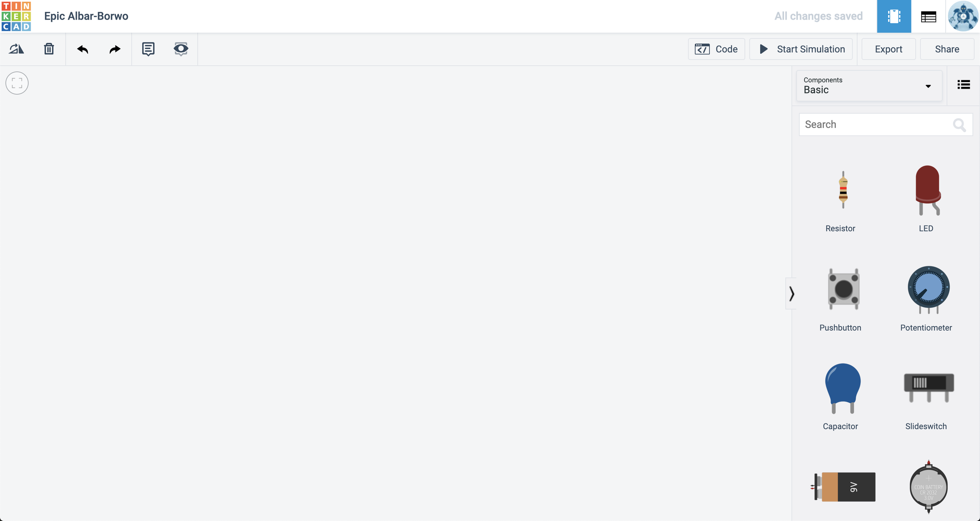
Task: Start Simulation
Action: (x=801, y=49)
